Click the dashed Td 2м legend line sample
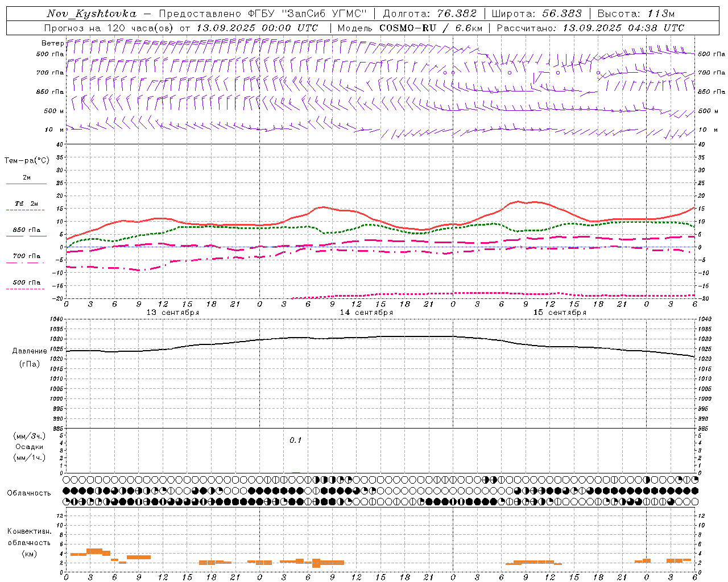The image size is (728, 582). point(26,210)
